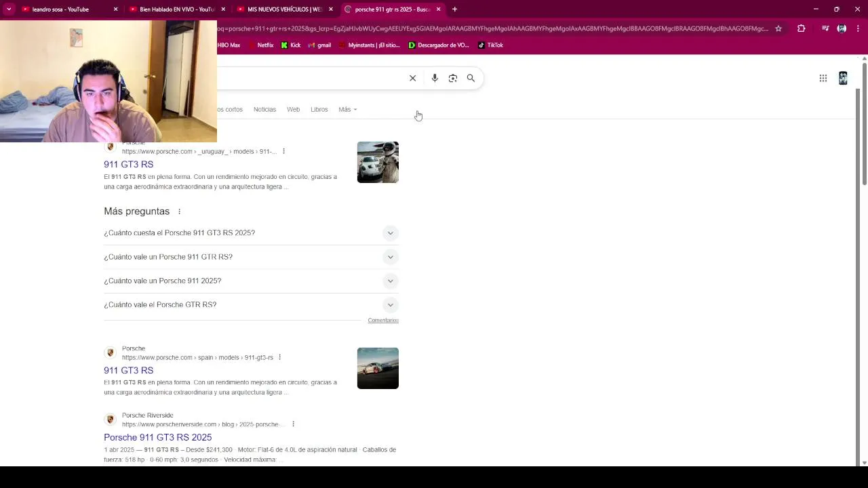The width and height of the screenshot is (868, 488).
Task: Open the Google apps grid
Action: click(823, 78)
